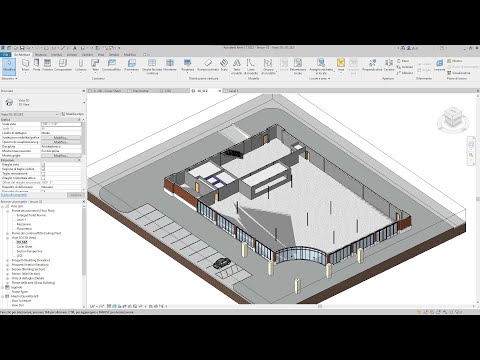Screen dimensions: 480x360
Task: Expand the Prospetti (Building Elevation) node
Action: [x=8, y=260]
